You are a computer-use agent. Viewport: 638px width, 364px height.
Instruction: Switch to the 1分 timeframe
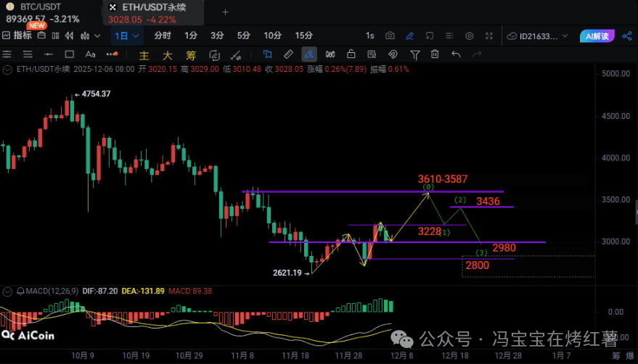(x=190, y=36)
